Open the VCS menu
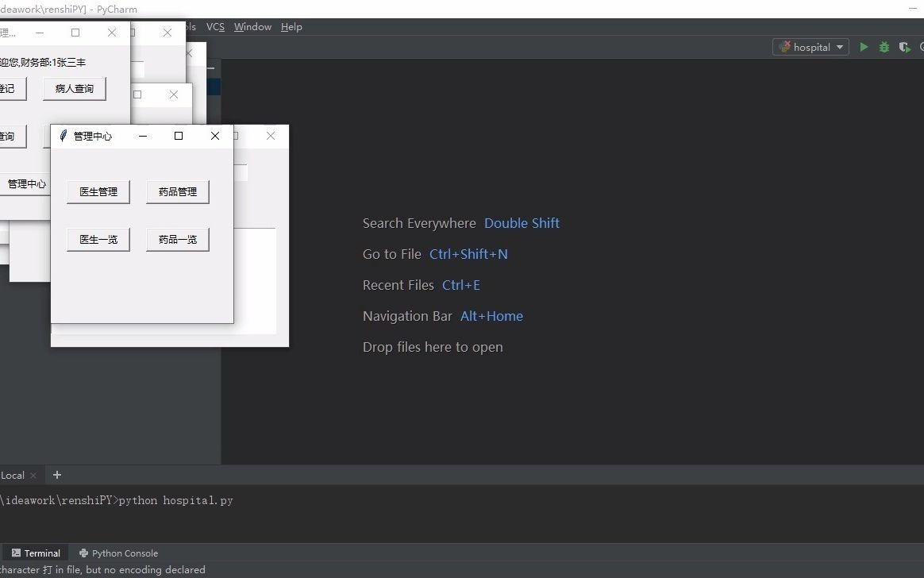This screenshot has width=924, height=578. tap(214, 26)
